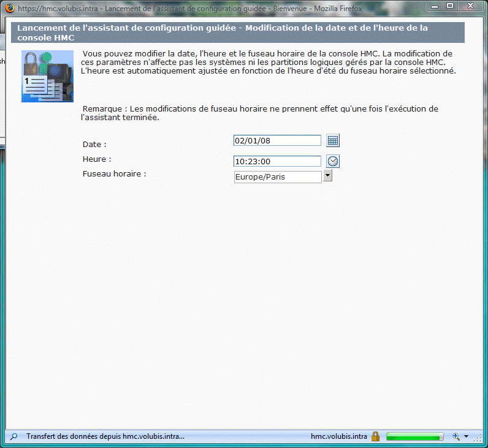Click the green page loading progress bar

pos(414,437)
